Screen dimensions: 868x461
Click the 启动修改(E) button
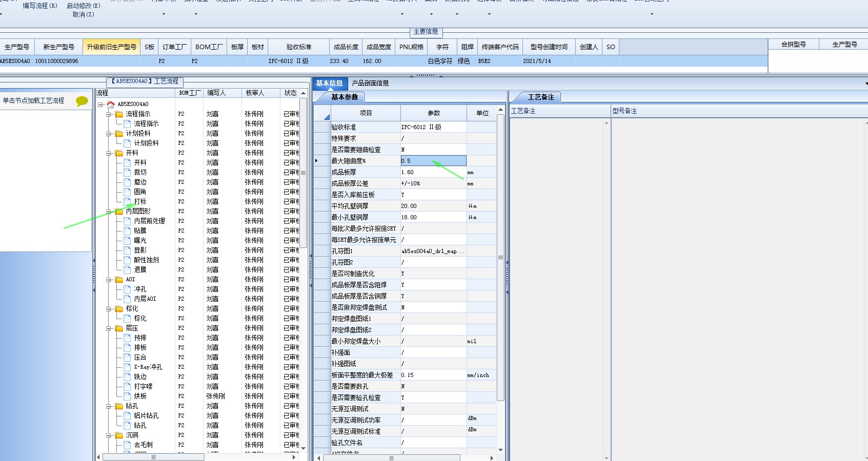coord(84,6)
